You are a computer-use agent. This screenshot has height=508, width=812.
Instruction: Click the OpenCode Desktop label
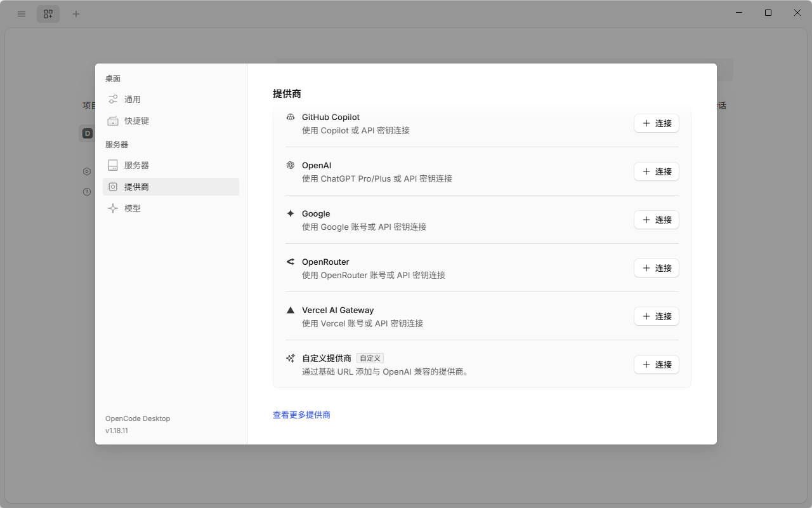(x=138, y=418)
